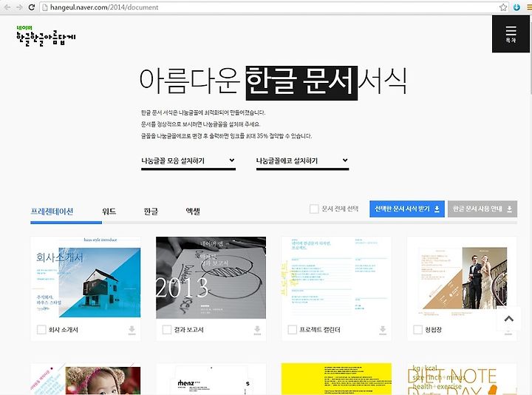Click 선택한 문서 서식 받기 button

pyautogui.click(x=407, y=209)
